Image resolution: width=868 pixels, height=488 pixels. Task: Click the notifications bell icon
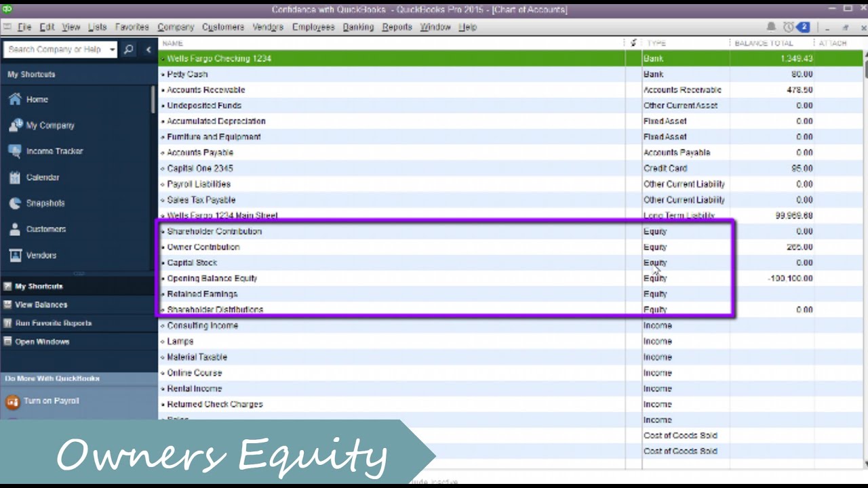pos(771,27)
